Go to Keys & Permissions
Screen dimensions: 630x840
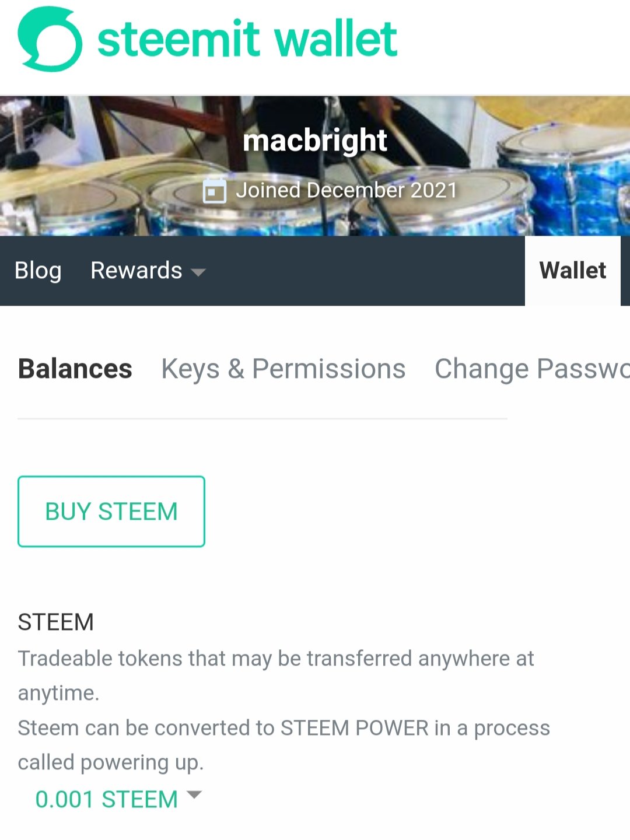click(x=283, y=369)
